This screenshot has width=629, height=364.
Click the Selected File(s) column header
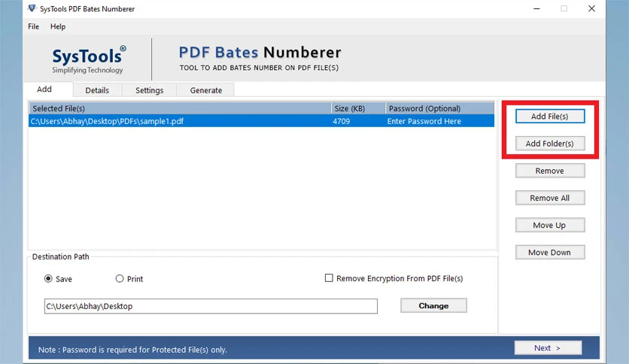tap(180, 108)
